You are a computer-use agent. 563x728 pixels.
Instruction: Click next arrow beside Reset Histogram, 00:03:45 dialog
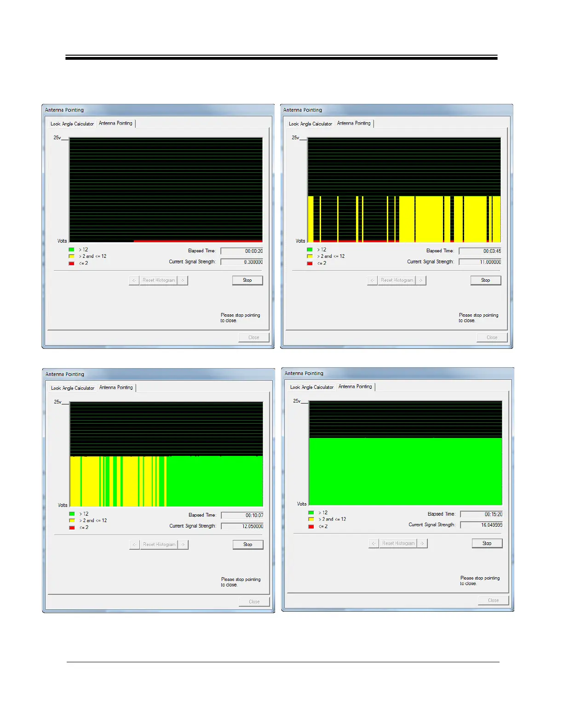[x=421, y=280]
